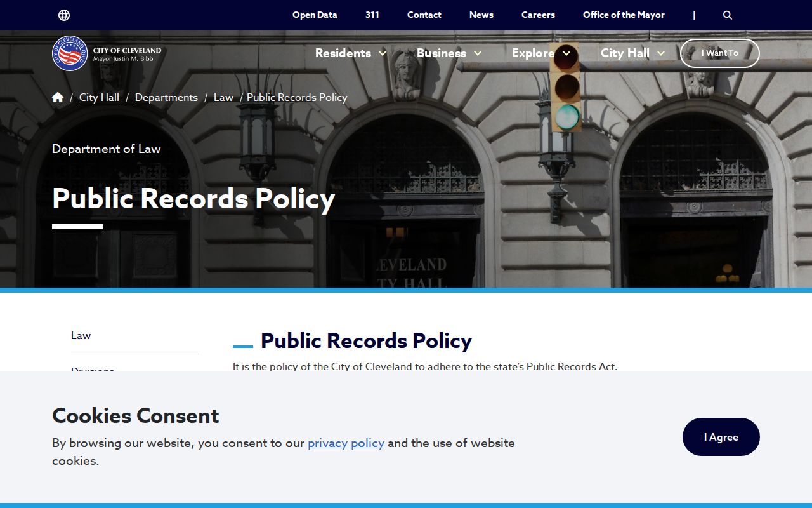Click the Public Records Policy hero title
Image resolution: width=812 pixels, height=508 pixels.
coord(193,199)
